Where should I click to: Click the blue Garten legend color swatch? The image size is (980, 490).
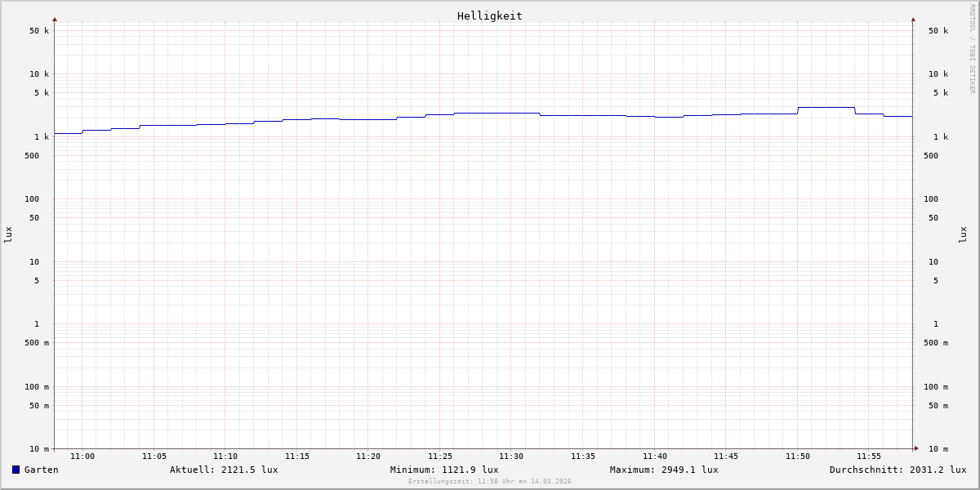[x=16, y=470]
